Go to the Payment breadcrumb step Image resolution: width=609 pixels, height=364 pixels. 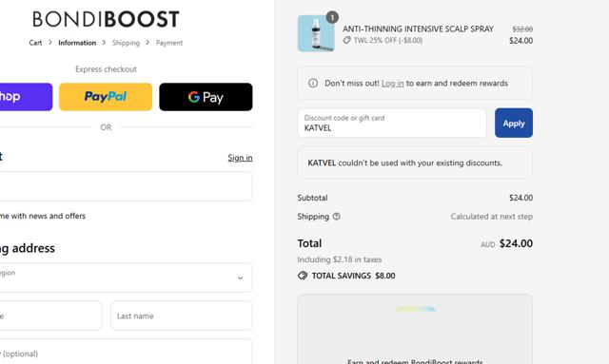[169, 43]
